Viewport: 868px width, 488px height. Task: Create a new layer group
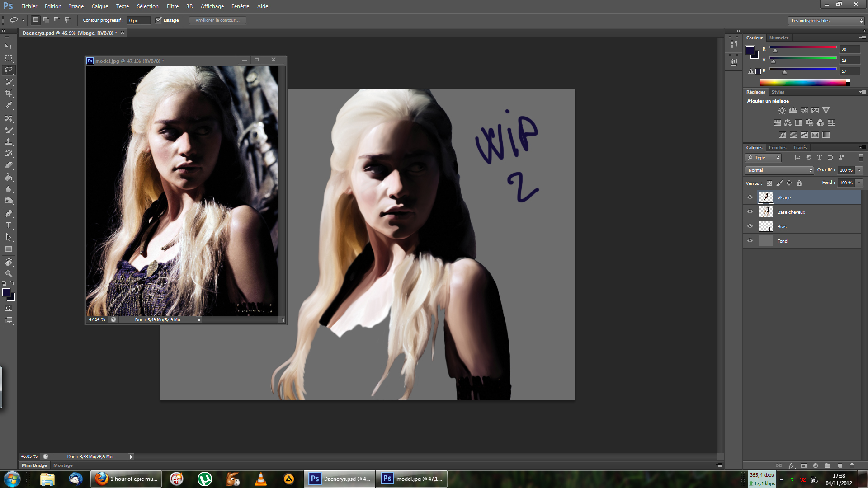[828, 466]
